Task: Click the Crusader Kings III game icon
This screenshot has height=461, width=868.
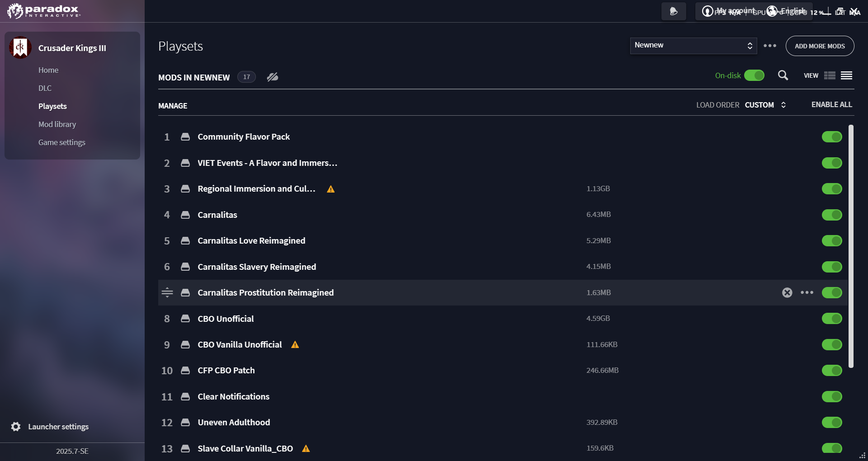Action: 20,47
